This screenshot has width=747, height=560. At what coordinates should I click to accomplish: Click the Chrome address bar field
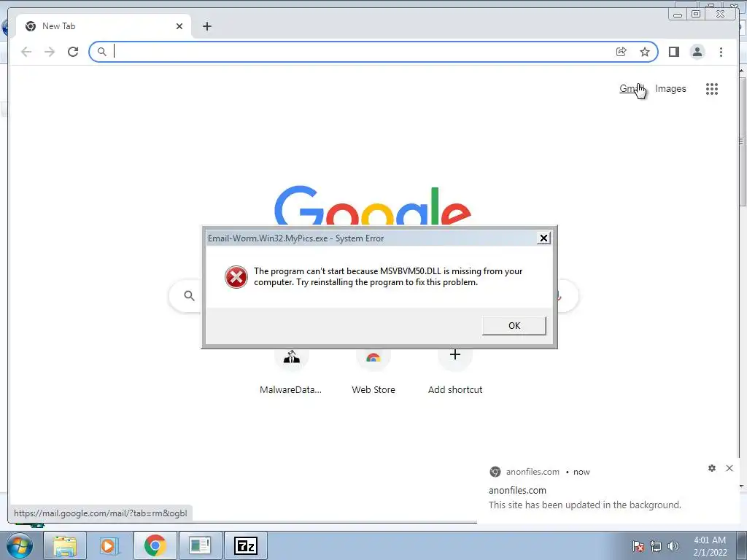coord(373,52)
